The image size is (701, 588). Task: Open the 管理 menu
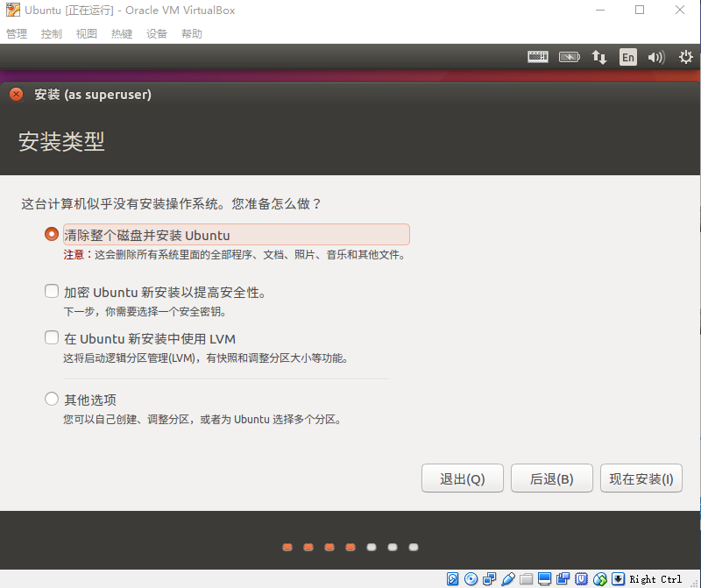17,34
